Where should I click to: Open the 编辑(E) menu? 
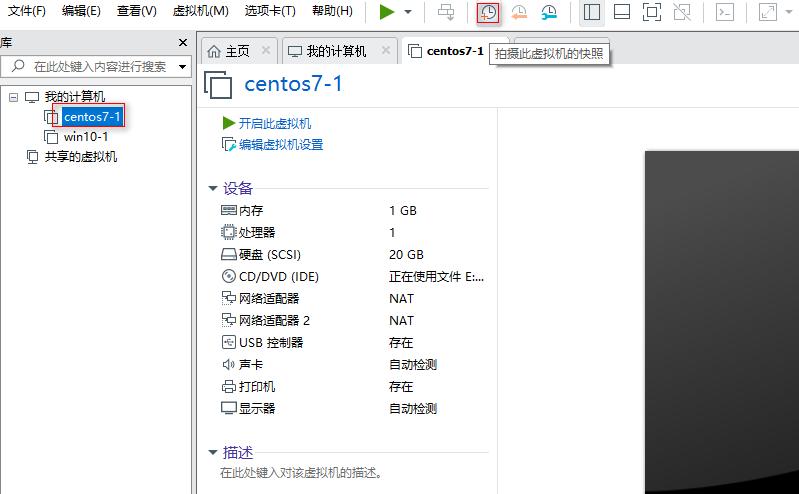click(x=81, y=11)
